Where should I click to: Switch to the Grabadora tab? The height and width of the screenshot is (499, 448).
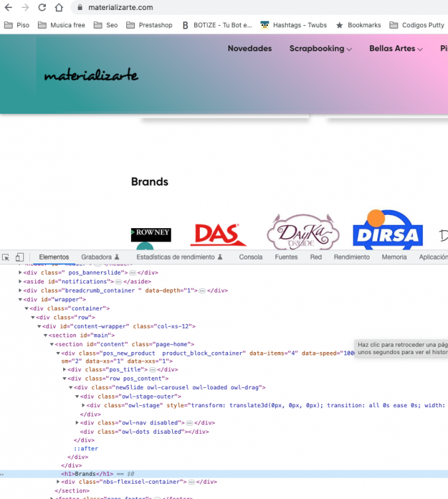100,257
